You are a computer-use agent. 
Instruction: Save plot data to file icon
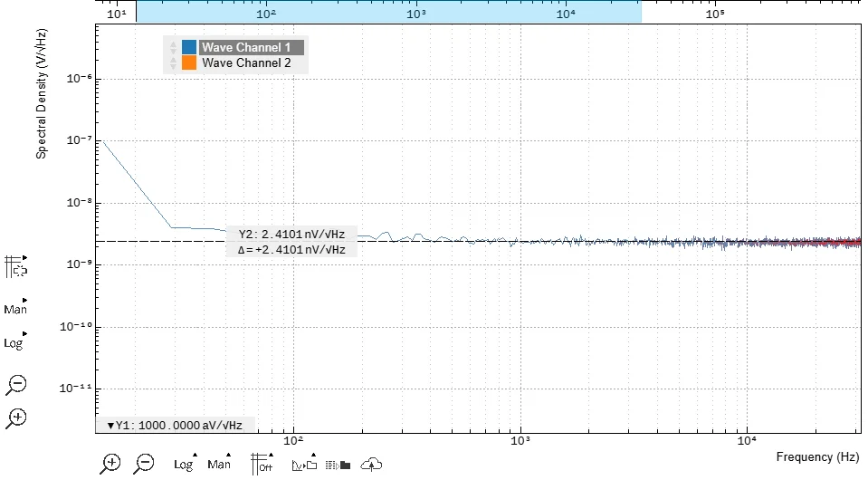(339, 465)
